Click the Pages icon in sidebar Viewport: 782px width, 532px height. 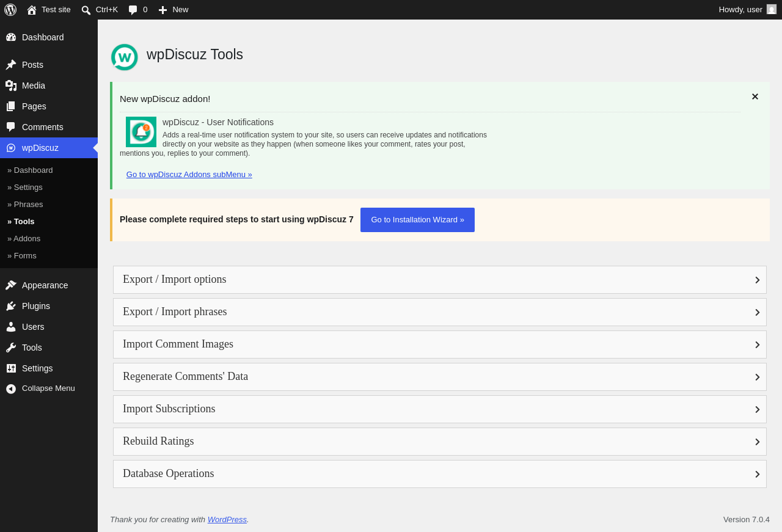coord(11,106)
